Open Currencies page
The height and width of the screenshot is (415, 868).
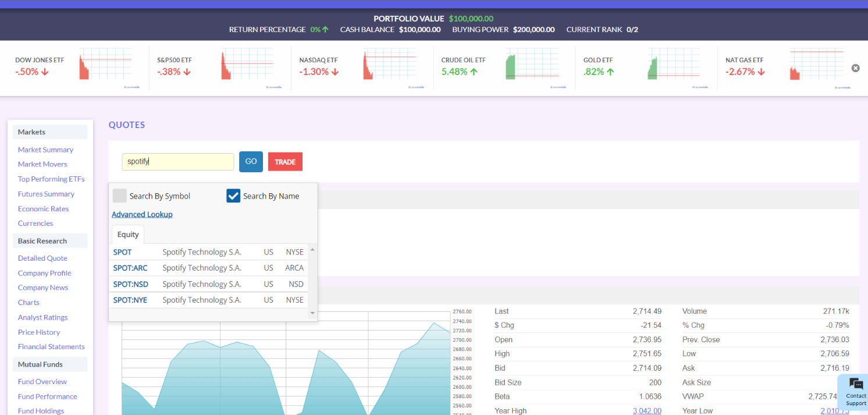pos(35,223)
